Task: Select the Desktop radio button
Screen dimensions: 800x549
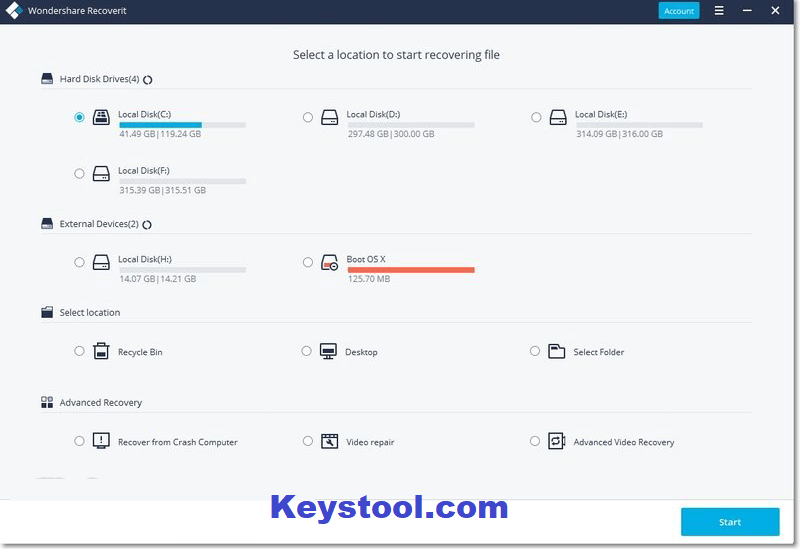Action: coord(306,351)
